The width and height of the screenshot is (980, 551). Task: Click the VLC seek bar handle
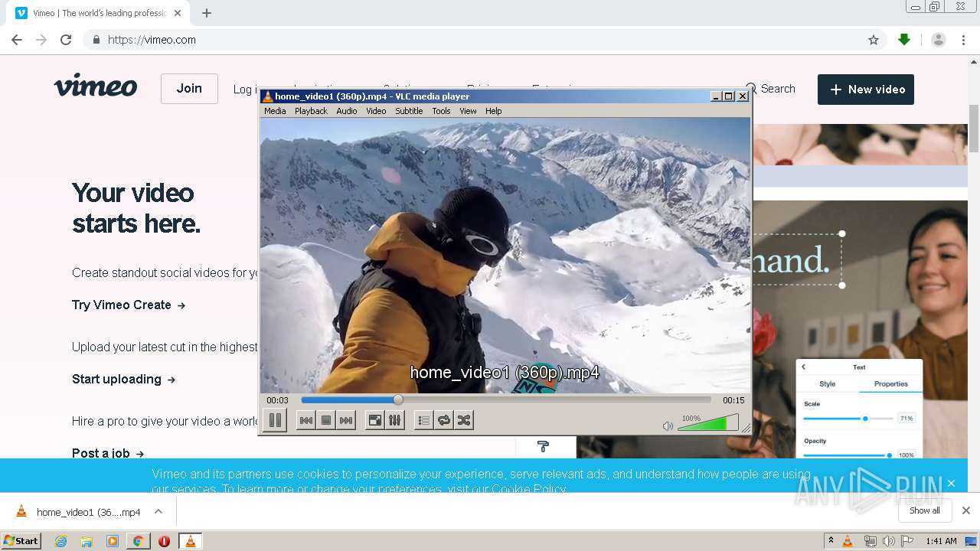(398, 399)
